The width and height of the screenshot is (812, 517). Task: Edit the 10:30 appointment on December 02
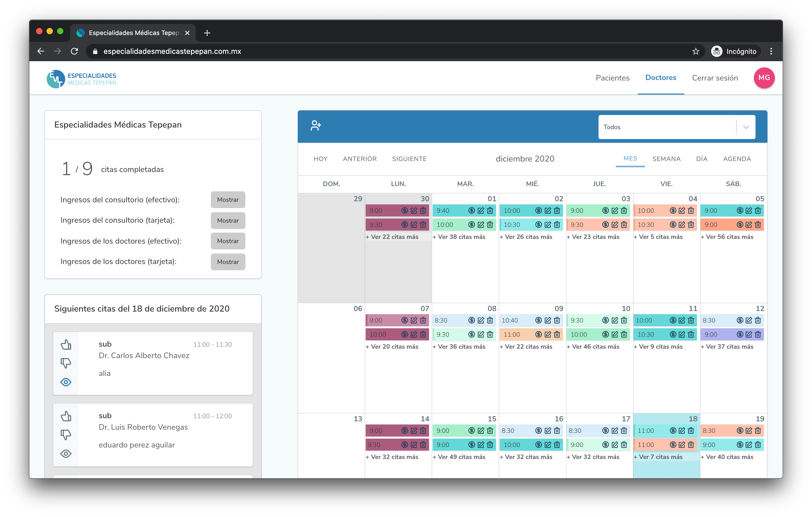point(548,225)
